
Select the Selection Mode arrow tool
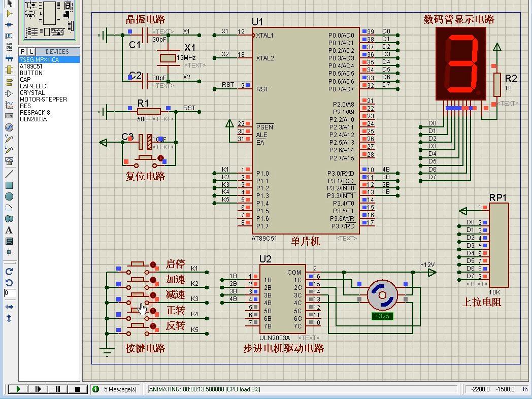9,4
